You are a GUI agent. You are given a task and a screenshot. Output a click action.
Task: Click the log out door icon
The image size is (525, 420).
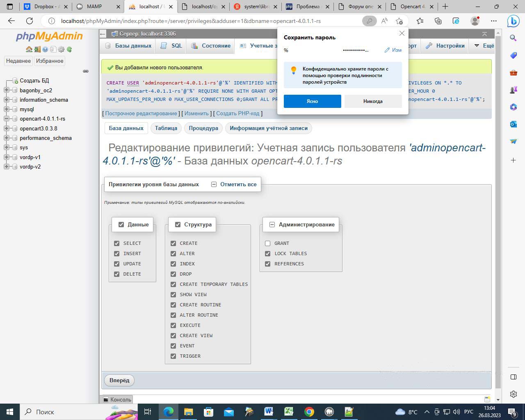pos(37,49)
